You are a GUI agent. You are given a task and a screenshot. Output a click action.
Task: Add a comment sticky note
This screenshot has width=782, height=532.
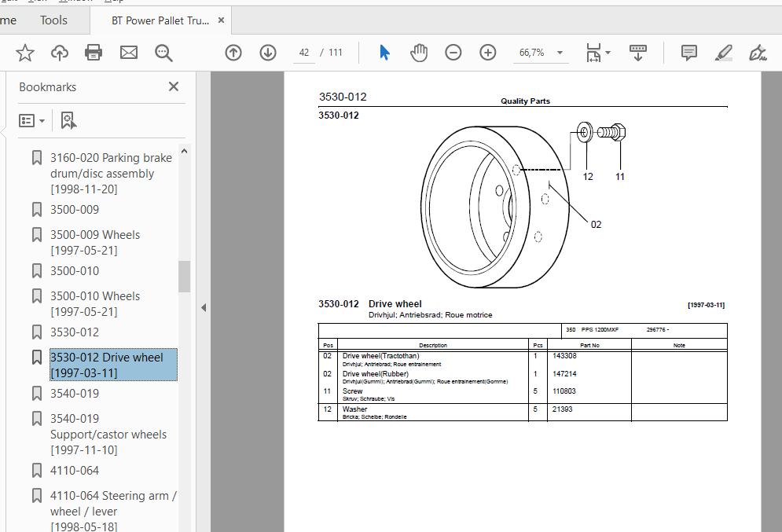pyautogui.click(x=688, y=53)
